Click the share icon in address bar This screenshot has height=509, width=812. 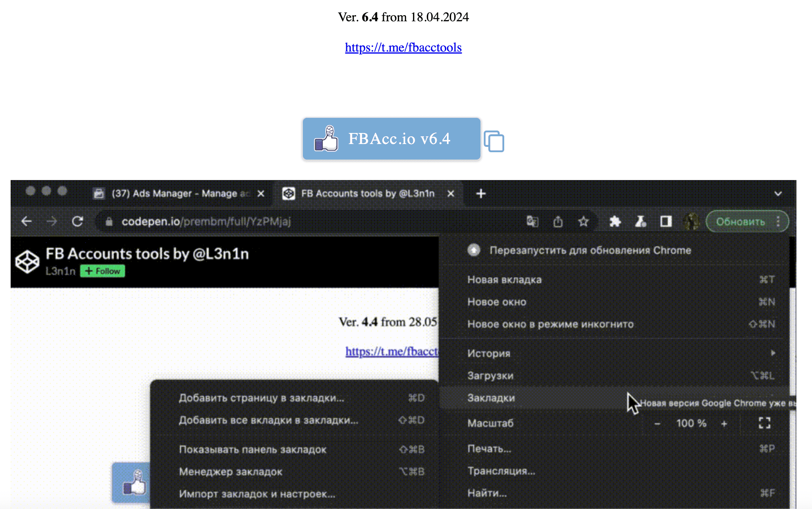[558, 221]
